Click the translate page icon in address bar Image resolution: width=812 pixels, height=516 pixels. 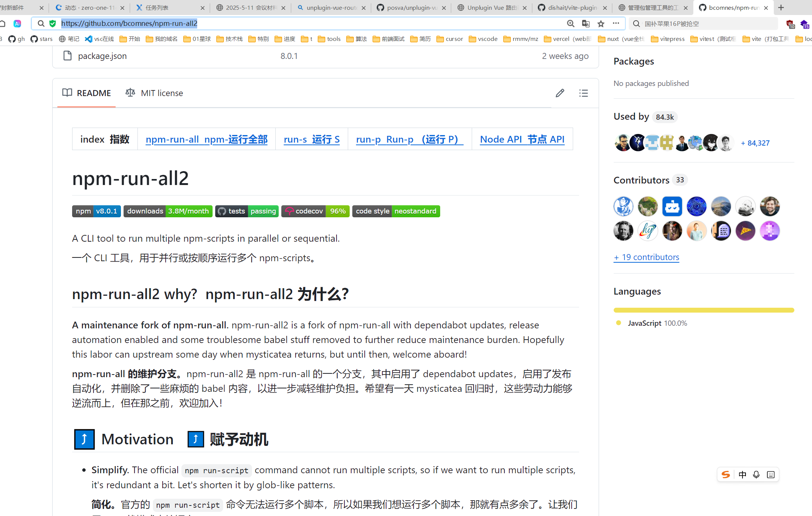pyautogui.click(x=586, y=24)
